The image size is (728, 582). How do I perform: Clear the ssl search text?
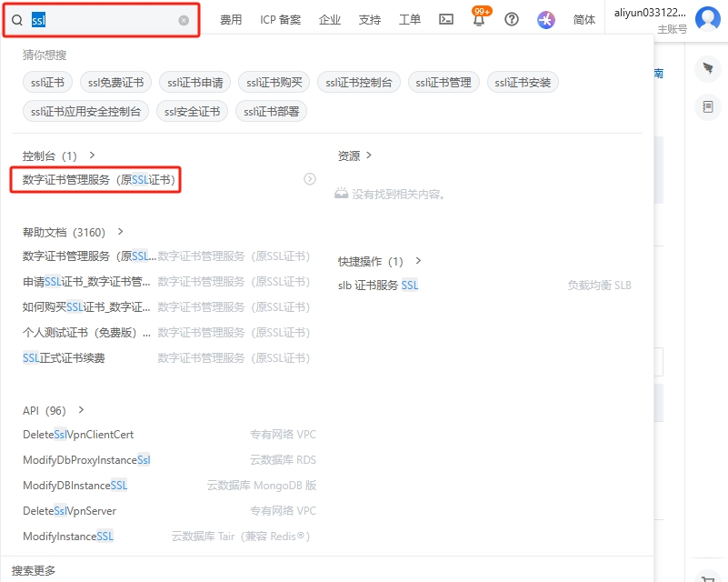click(184, 20)
